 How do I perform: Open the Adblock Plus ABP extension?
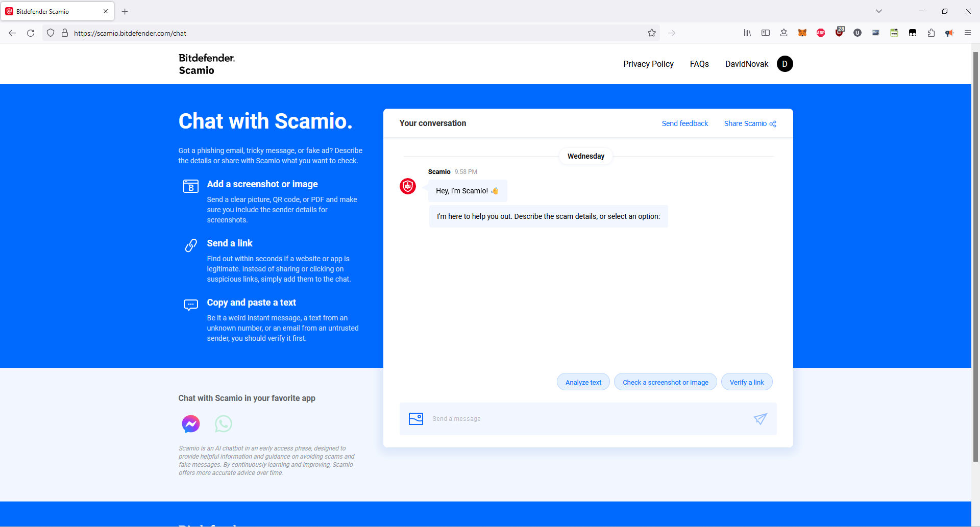pos(821,33)
